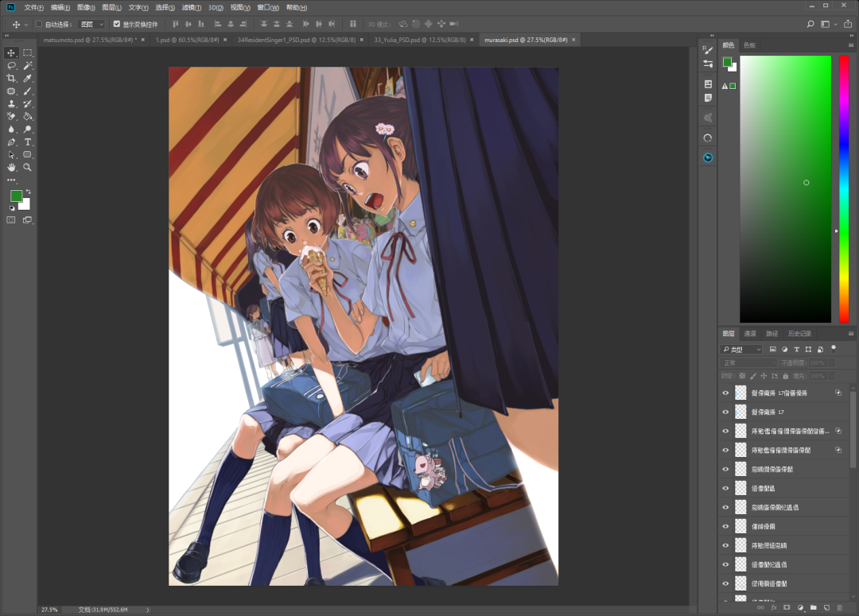Hide the topmost layer via eye icon
This screenshot has height=616, width=859.
pyautogui.click(x=725, y=393)
